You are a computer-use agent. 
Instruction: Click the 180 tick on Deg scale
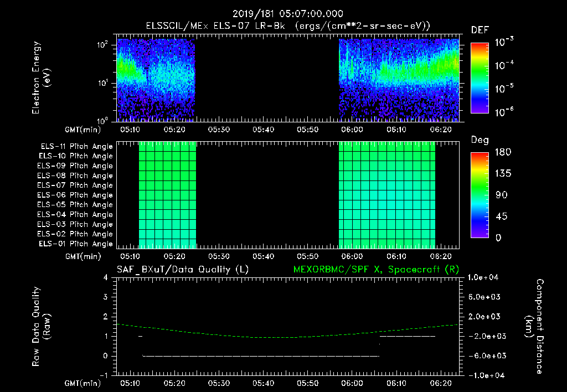503,152
